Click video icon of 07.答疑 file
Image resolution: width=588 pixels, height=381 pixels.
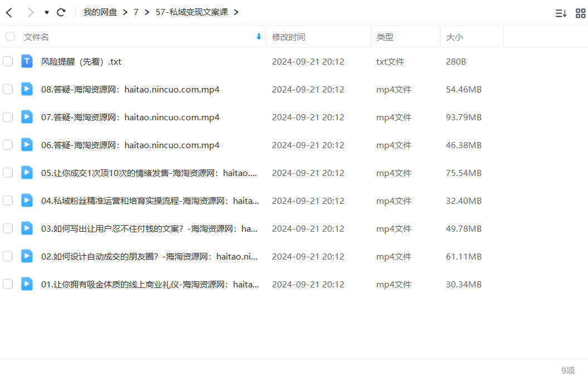27,117
